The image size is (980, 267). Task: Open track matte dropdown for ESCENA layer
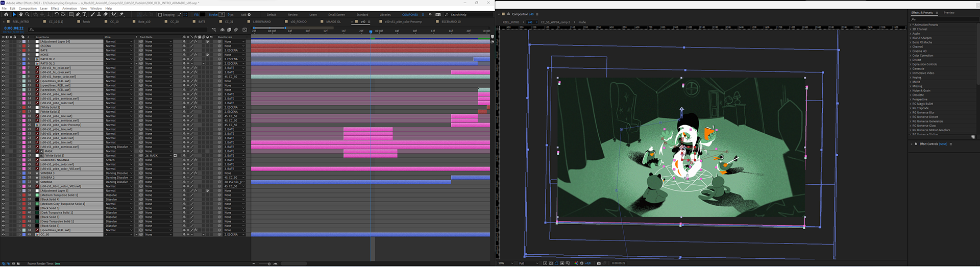pyautogui.click(x=158, y=46)
